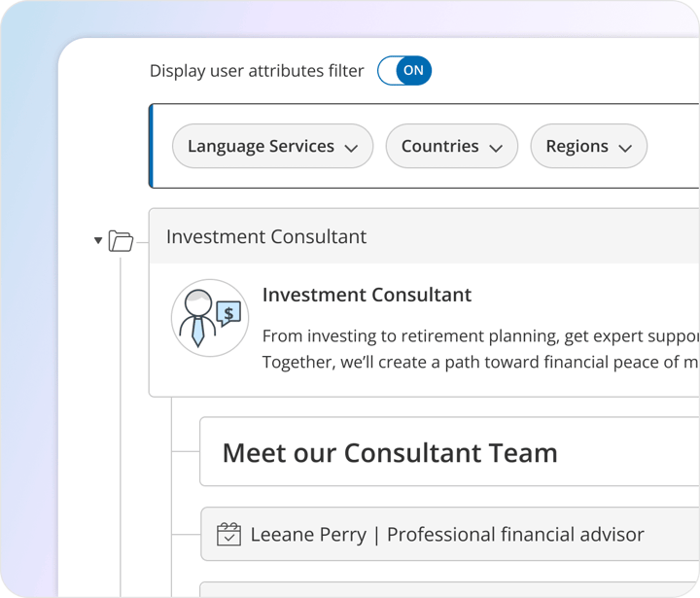This screenshot has height=598, width=700.
Task: Click the dollar speech bubble in avatar
Action: 228,313
